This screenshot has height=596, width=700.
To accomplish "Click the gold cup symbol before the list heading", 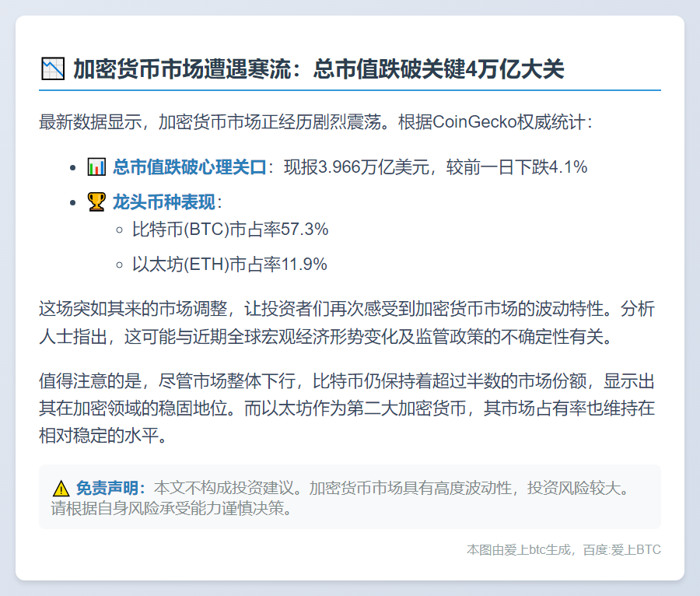I will click(95, 202).
